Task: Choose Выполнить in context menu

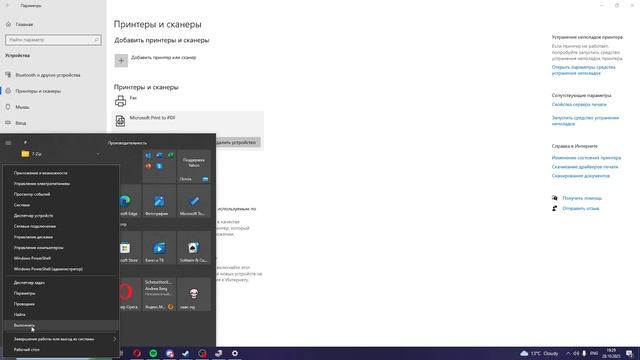Action: 61,325
